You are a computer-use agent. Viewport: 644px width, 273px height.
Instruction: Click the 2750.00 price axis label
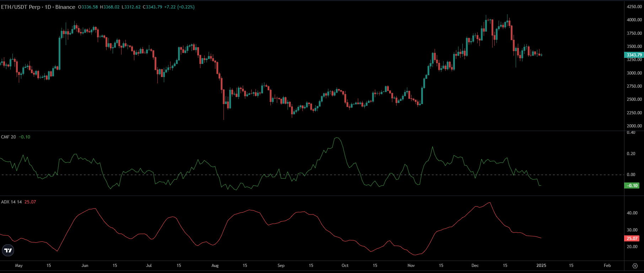[634, 86]
